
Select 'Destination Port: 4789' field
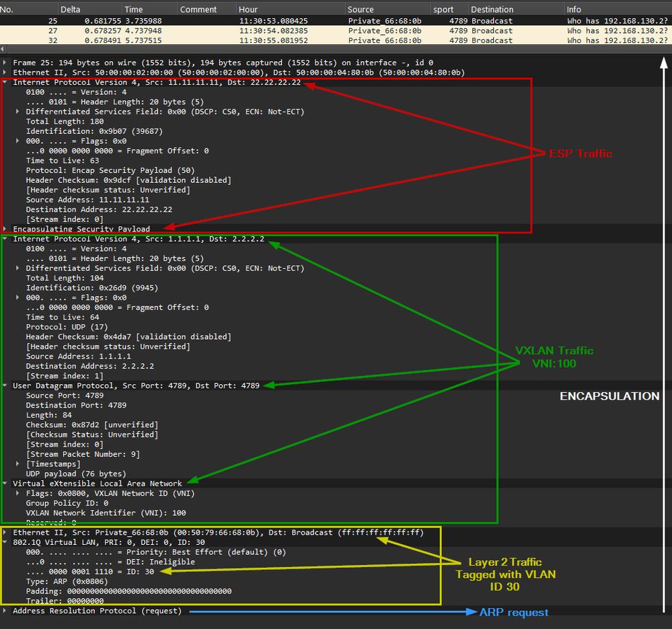(x=76, y=406)
